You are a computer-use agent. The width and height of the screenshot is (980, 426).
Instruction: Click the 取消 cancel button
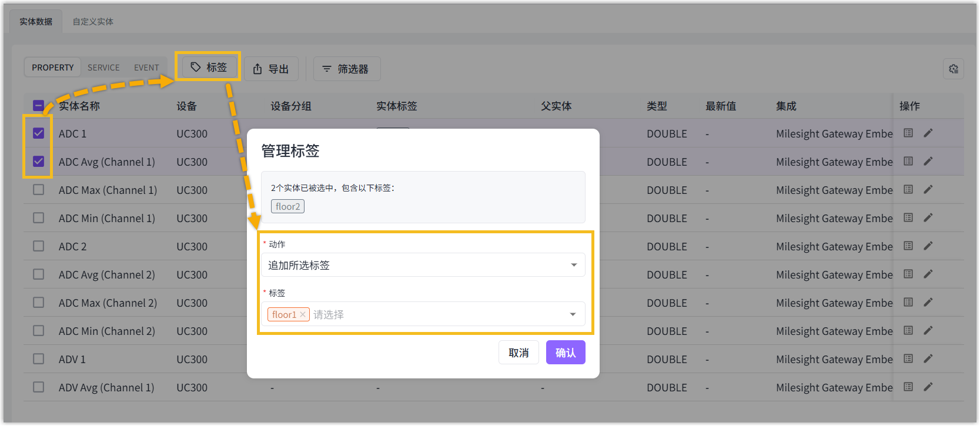coord(519,353)
